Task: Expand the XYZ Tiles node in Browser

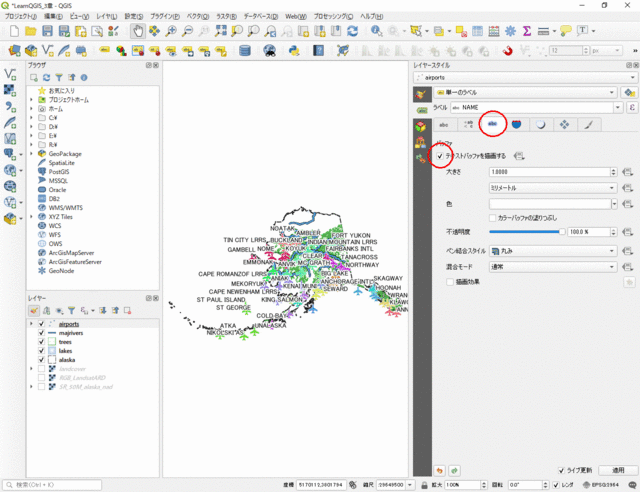Action: (x=31, y=217)
